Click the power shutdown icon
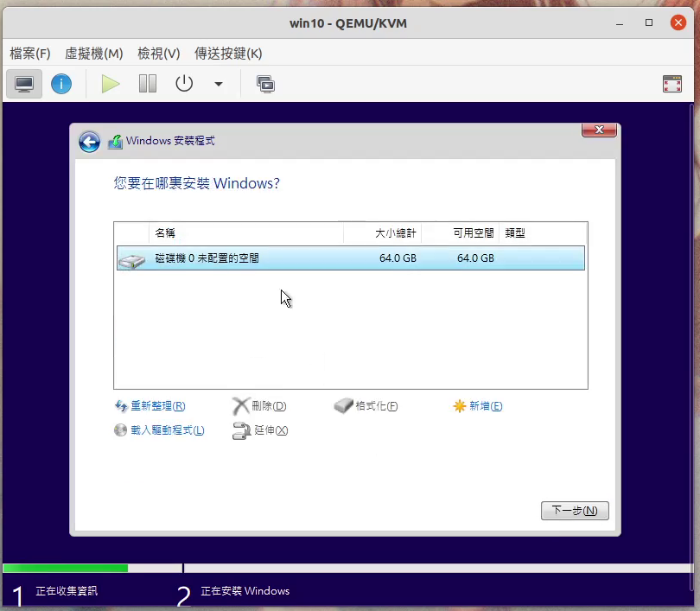Viewport: 700px width, 611px height. click(184, 84)
